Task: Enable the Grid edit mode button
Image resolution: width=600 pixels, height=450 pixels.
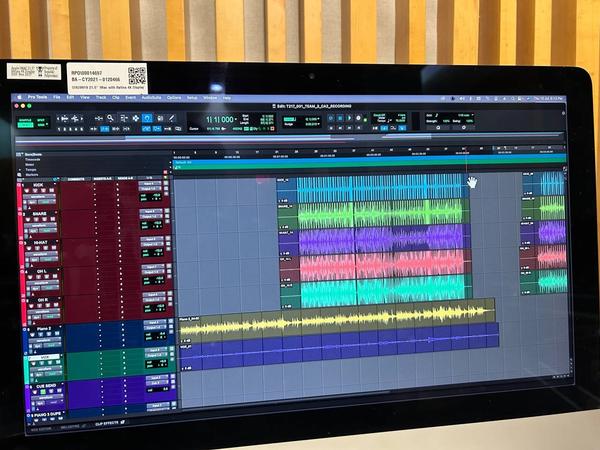Action: pos(42,127)
